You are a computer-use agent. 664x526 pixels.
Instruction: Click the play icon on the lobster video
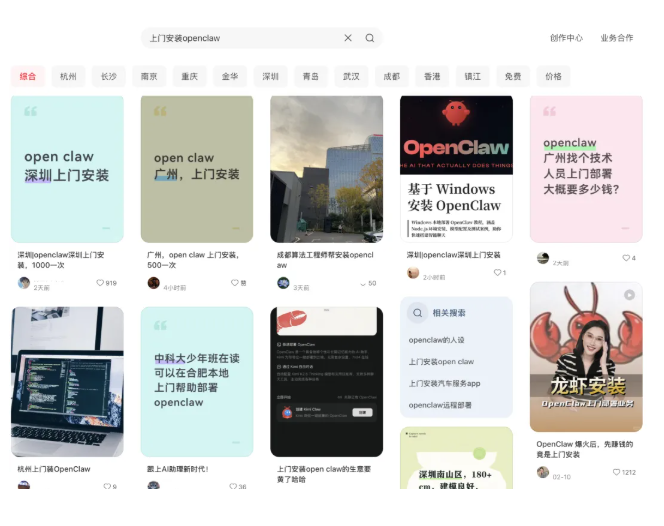pos(629,295)
